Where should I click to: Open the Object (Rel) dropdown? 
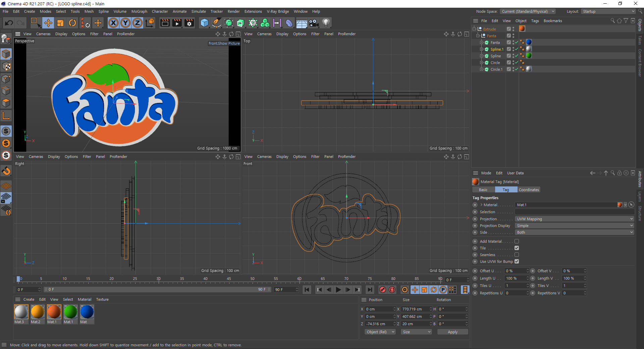point(380,332)
